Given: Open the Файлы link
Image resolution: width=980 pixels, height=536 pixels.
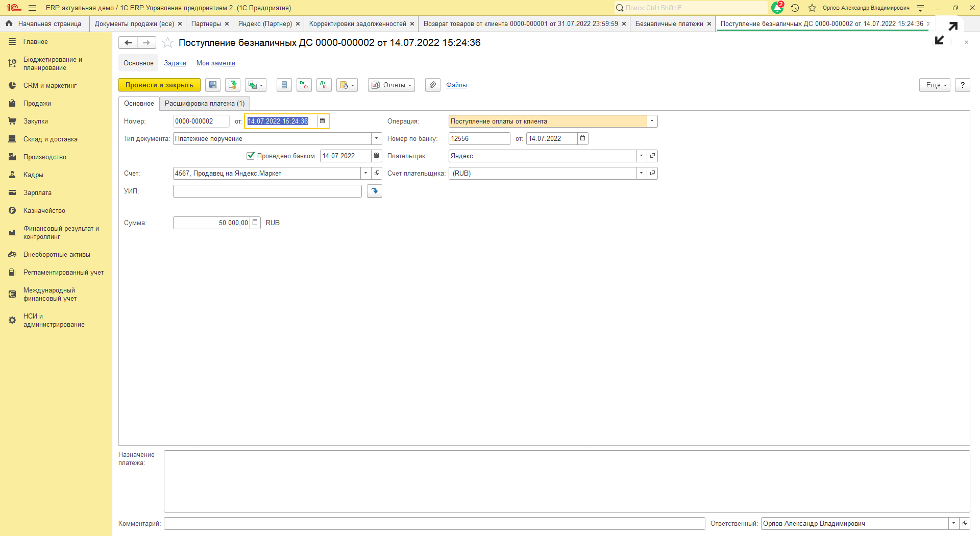Looking at the screenshot, I should pyautogui.click(x=456, y=85).
